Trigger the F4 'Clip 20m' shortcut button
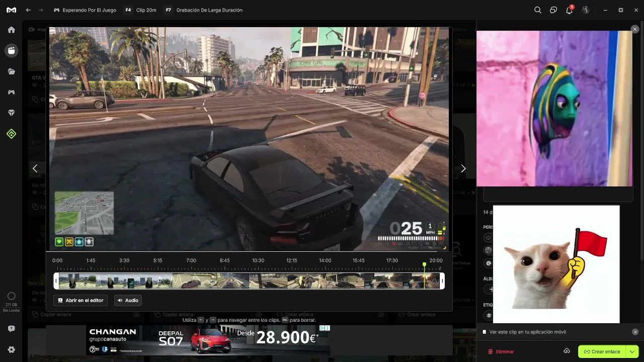The height and width of the screenshot is (362, 644). point(140,10)
